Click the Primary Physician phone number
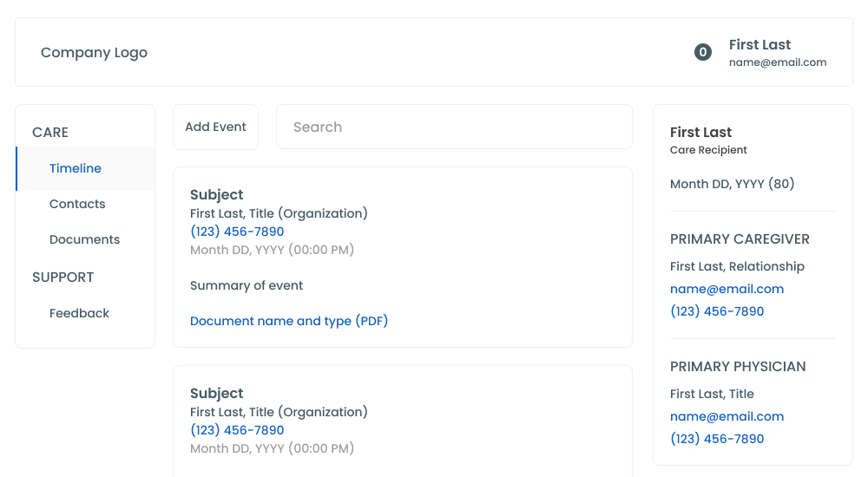The image size is (868, 477). click(717, 439)
